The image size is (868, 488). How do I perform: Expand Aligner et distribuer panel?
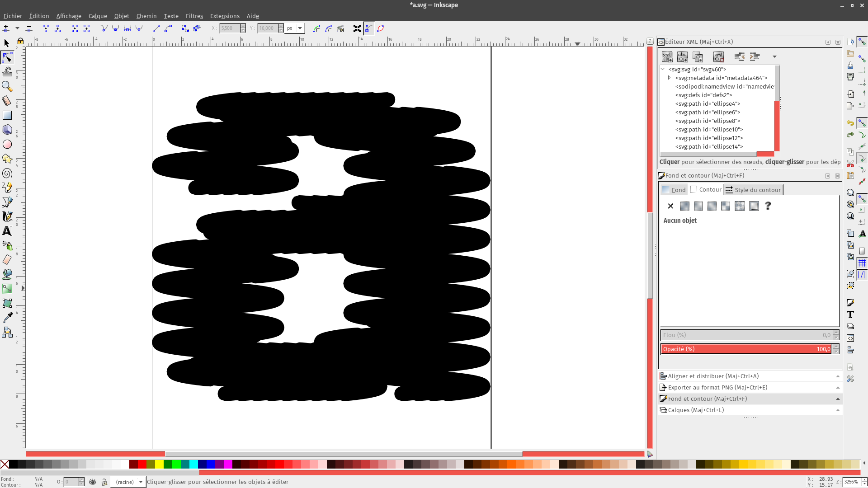[713, 376]
